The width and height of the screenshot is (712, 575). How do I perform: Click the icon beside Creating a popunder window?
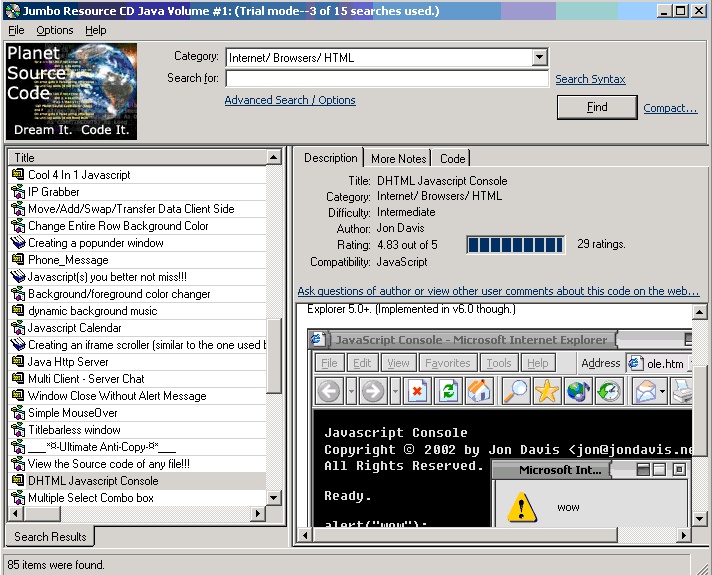pyautogui.click(x=18, y=243)
